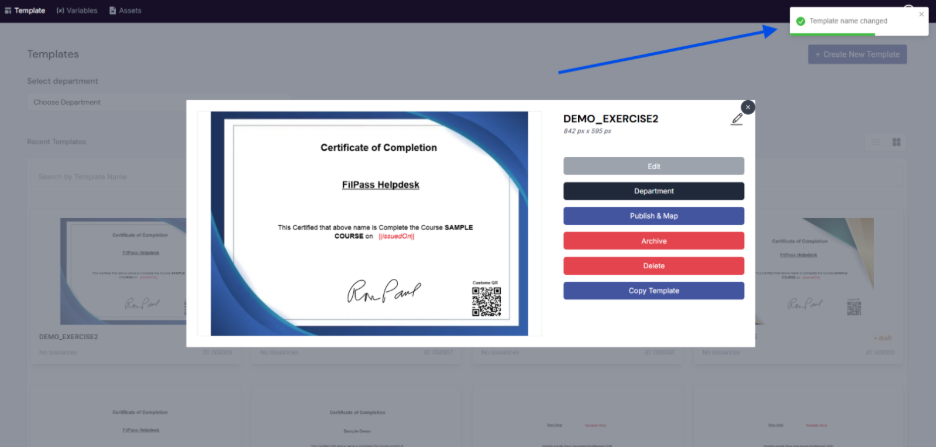Delete the DEMO_EXERCISE2 template
Image resolution: width=936 pixels, height=447 pixels.
point(654,266)
